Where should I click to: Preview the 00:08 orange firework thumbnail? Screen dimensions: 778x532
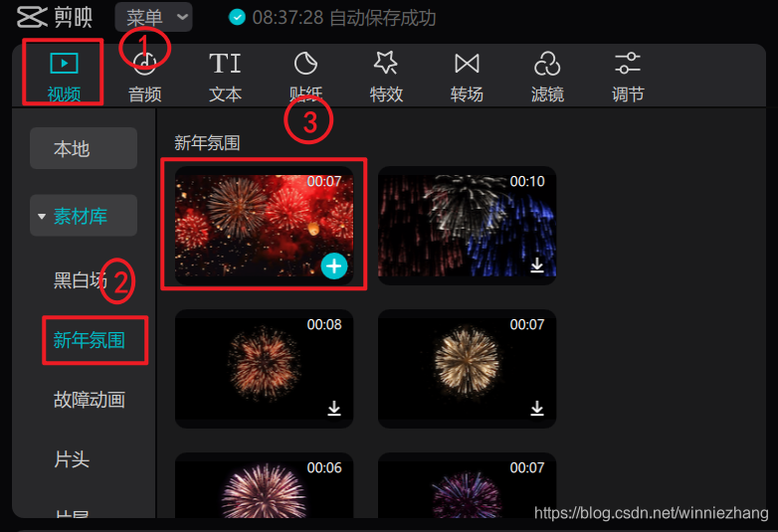pos(264,369)
